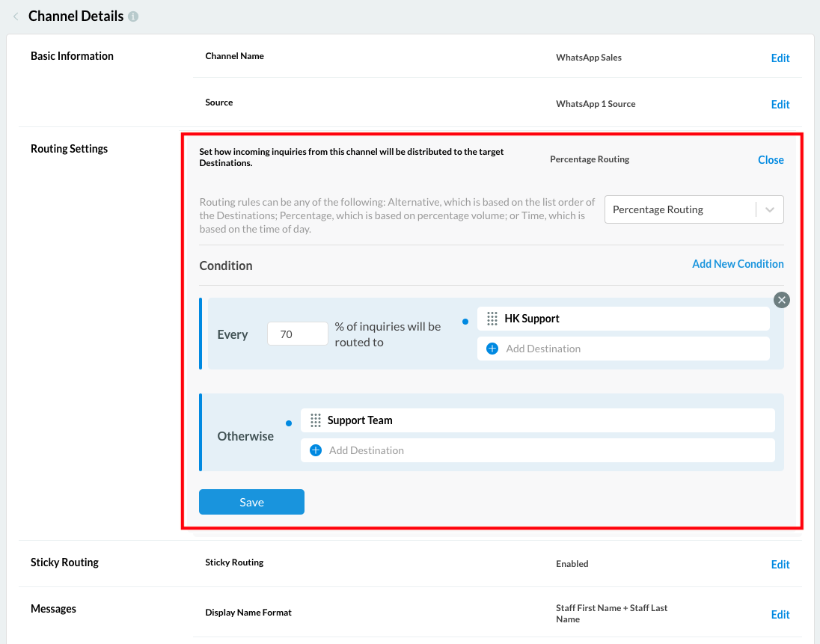Click the plus icon under HK Support

tap(492, 349)
